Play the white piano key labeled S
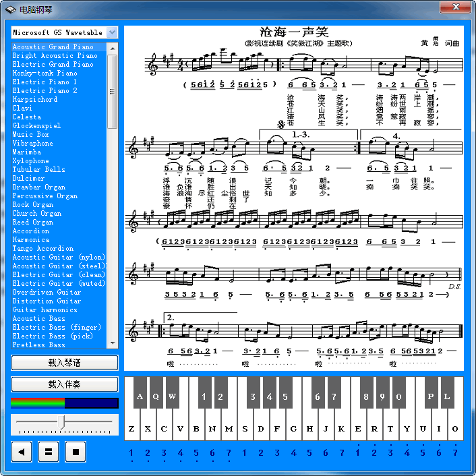476x476 pixels. (245, 429)
